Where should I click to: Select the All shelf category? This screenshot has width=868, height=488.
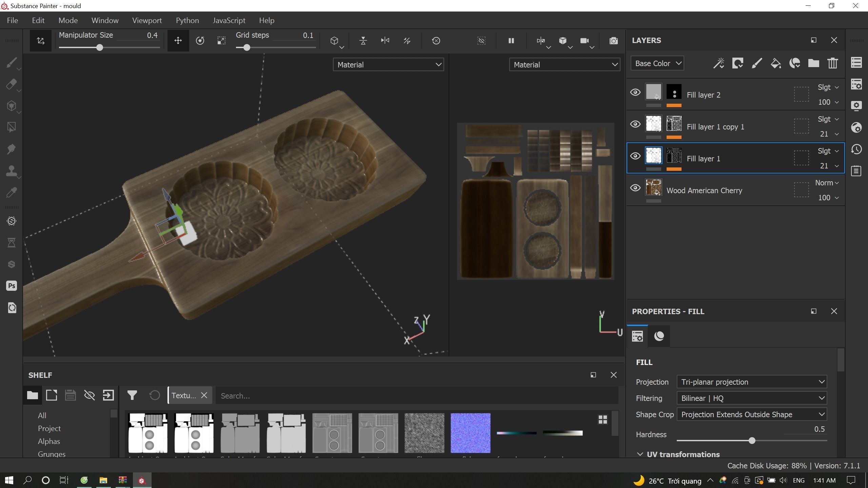(x=42, y=415)
